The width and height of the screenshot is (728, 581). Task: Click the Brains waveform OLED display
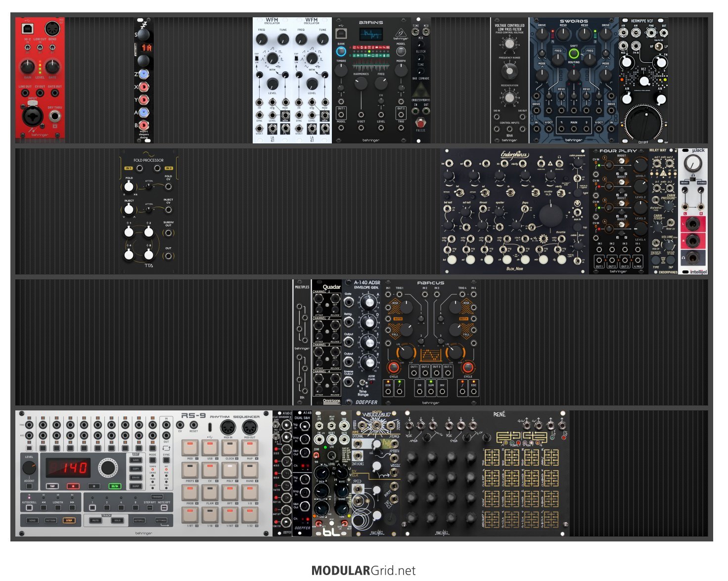coord(371,35)
